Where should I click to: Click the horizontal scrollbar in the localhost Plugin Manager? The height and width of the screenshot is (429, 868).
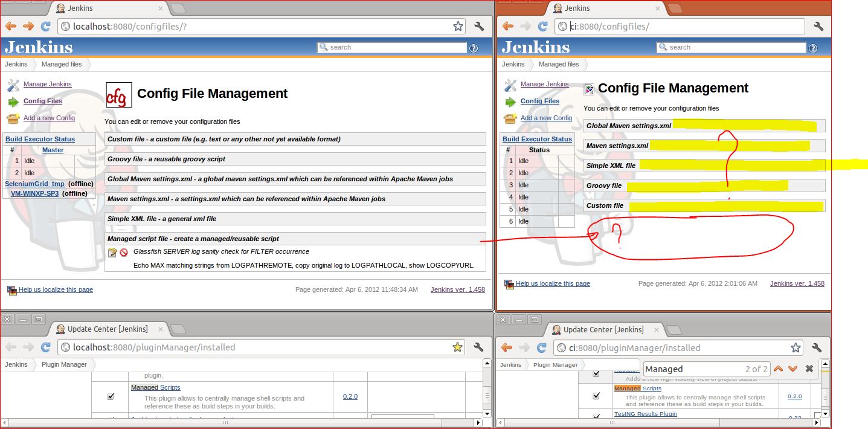tap(242, 423)
